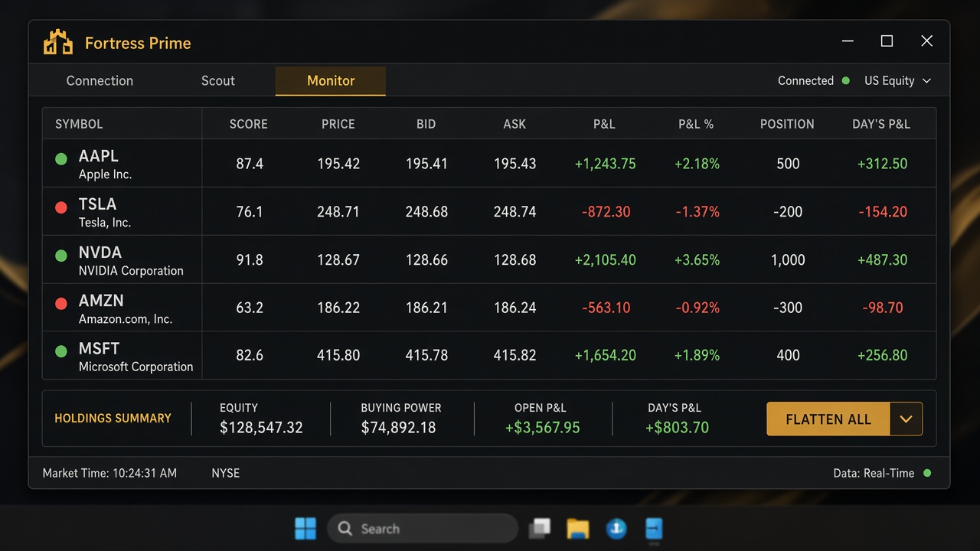Click the red status dot beside AMZN

61,304
